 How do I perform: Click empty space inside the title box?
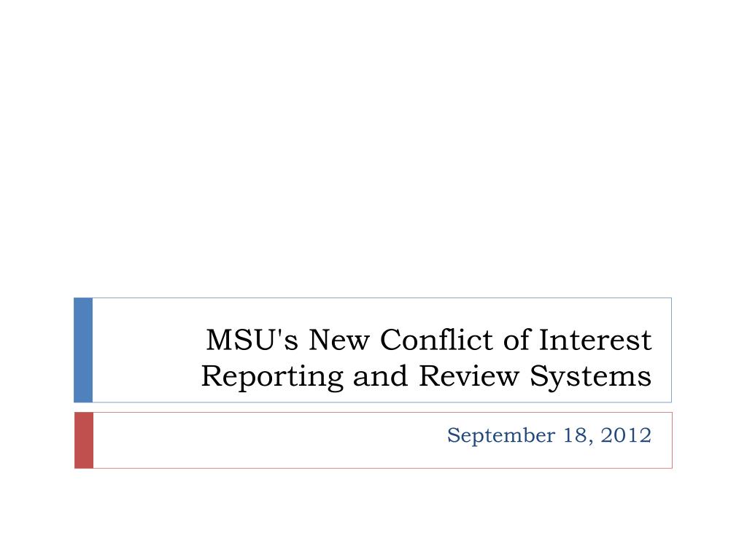143,350
